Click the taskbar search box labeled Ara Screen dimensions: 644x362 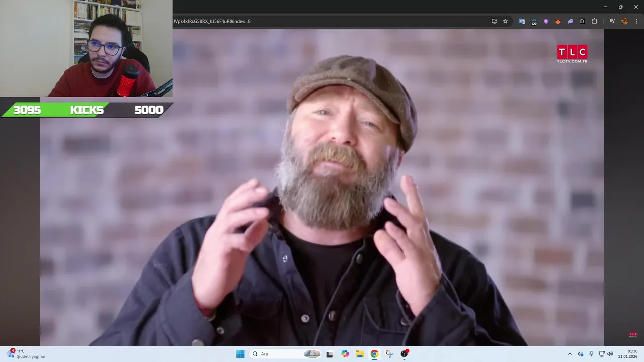pyautogui.click(x=286, y=354)
